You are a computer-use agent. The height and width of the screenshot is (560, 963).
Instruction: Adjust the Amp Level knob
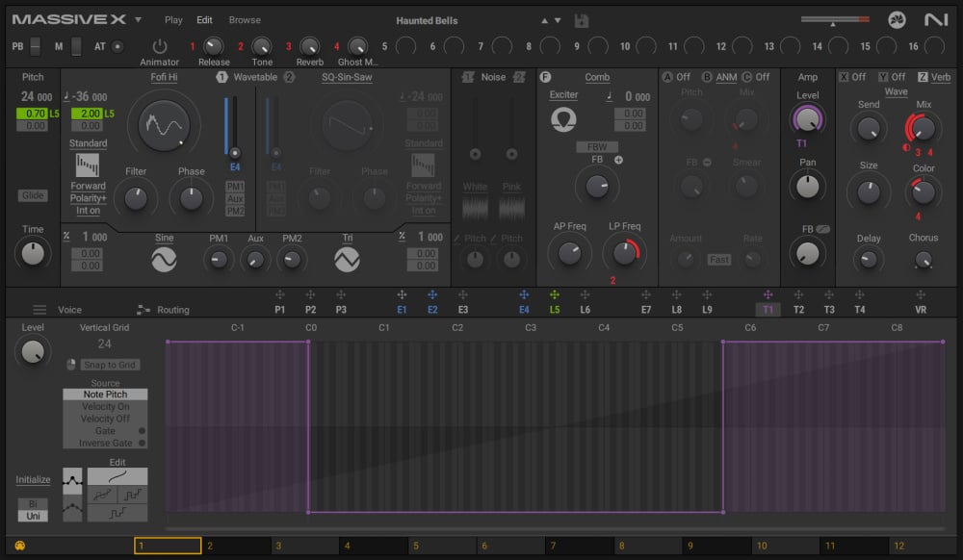click(x=808, y=119)
